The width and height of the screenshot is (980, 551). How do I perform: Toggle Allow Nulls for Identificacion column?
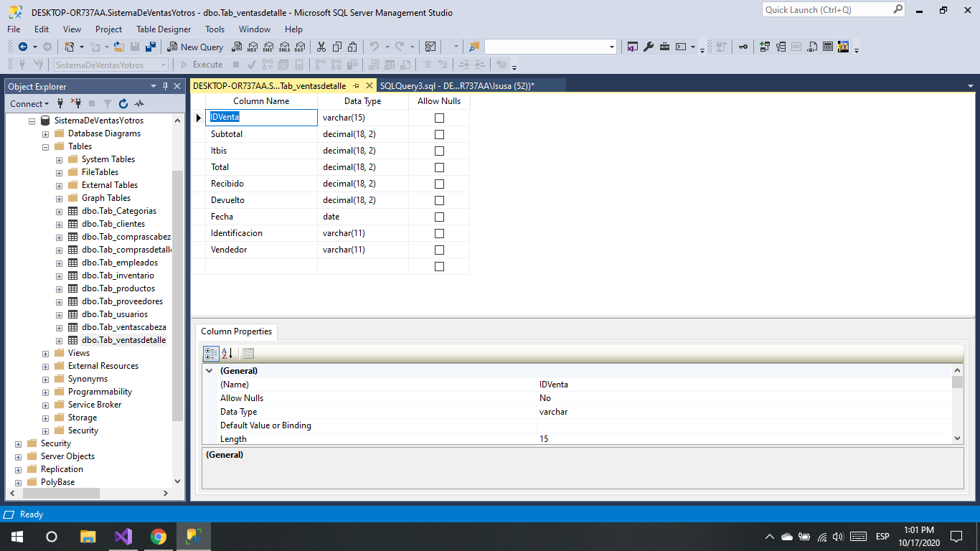pos(439,233)
